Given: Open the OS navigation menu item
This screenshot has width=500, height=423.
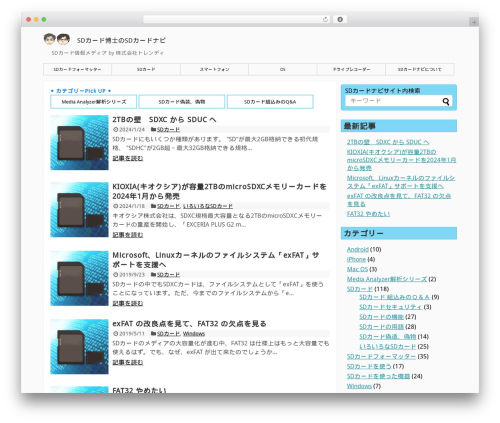Looking at the screenshot, I should pos(283,69).
